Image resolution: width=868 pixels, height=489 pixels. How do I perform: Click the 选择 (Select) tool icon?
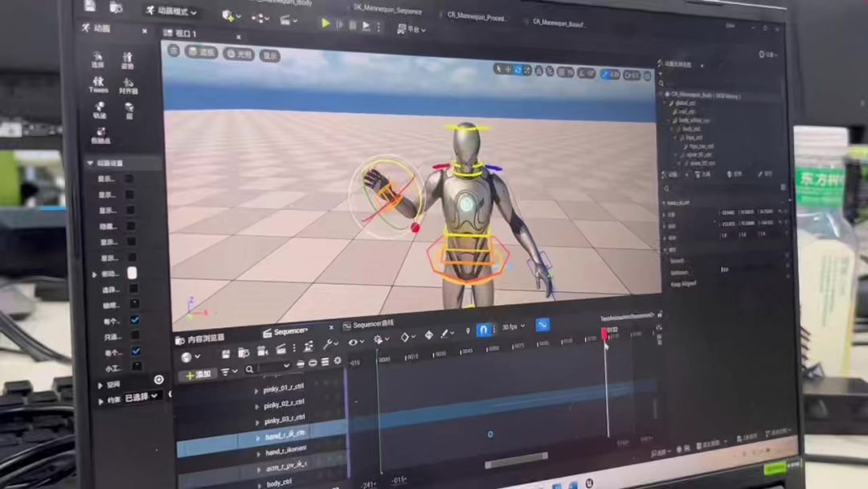(x=98, y=59)
